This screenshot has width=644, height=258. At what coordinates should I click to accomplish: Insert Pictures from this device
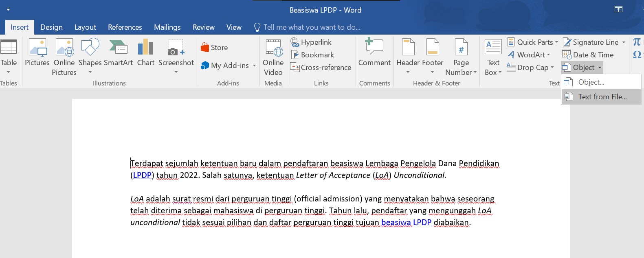37,53
